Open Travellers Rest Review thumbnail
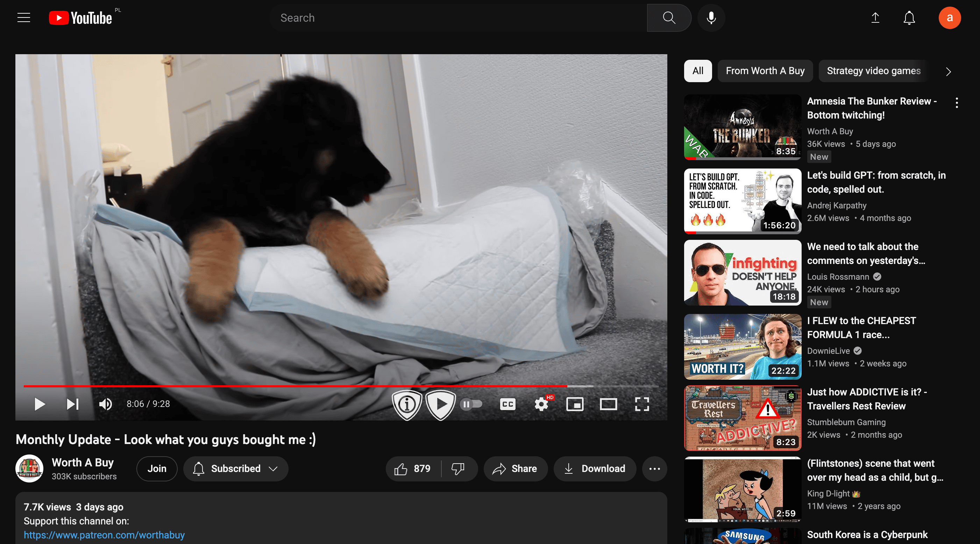This screenshot has width=980, height=544. [742, 418]
